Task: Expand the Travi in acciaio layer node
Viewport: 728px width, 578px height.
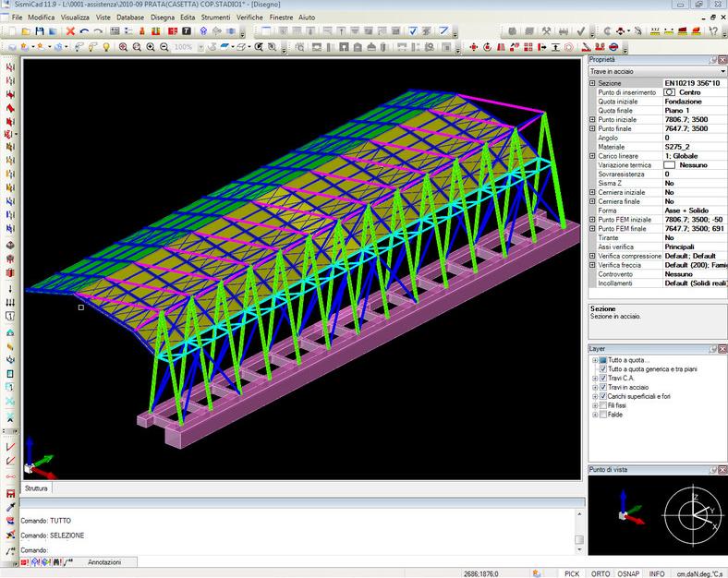Action: [594, 388]
